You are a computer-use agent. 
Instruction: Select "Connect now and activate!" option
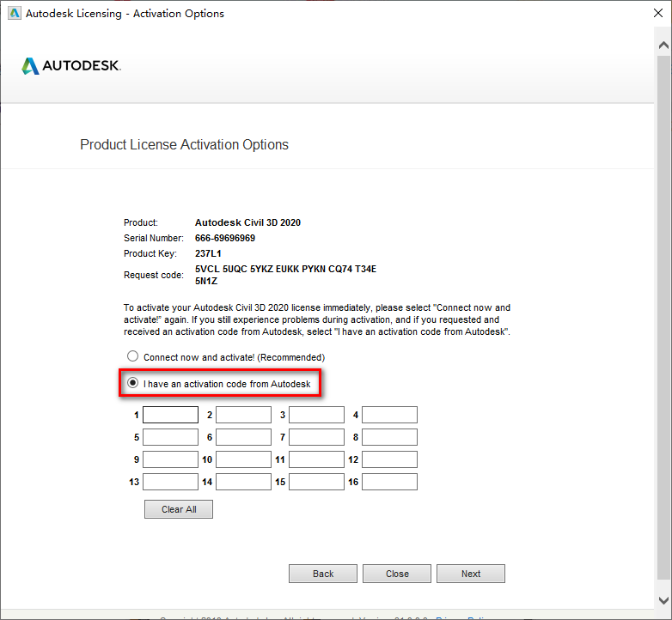click(x=132, y=356)
